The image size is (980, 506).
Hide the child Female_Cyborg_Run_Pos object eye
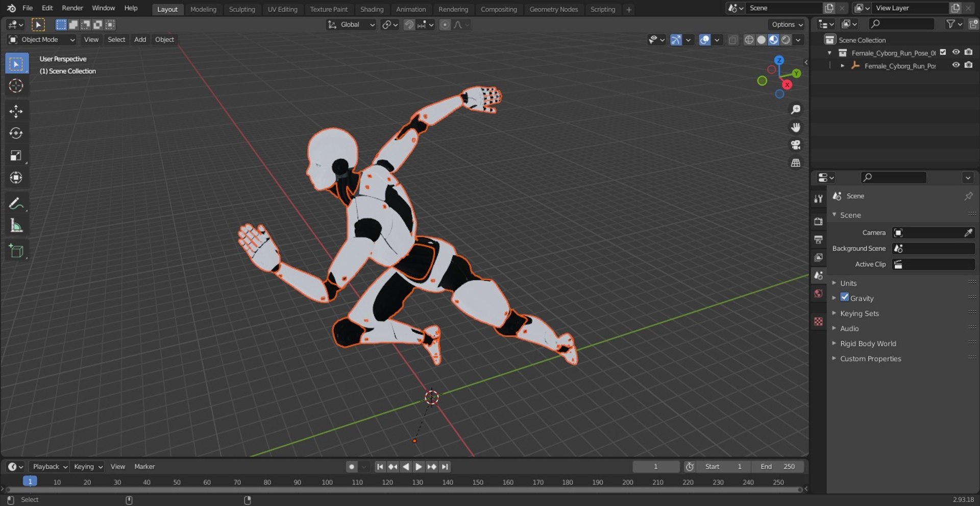pyautogui.click(x=956, y=65)
